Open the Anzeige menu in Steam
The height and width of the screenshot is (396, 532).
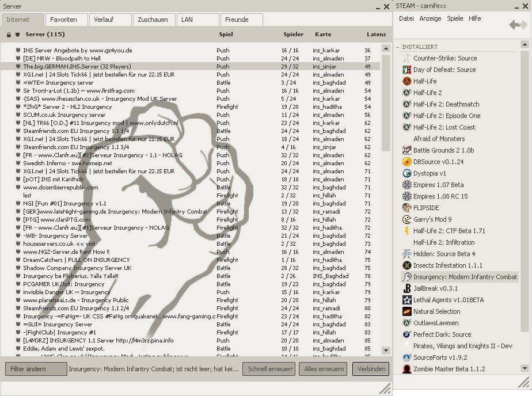pos(430,18)
